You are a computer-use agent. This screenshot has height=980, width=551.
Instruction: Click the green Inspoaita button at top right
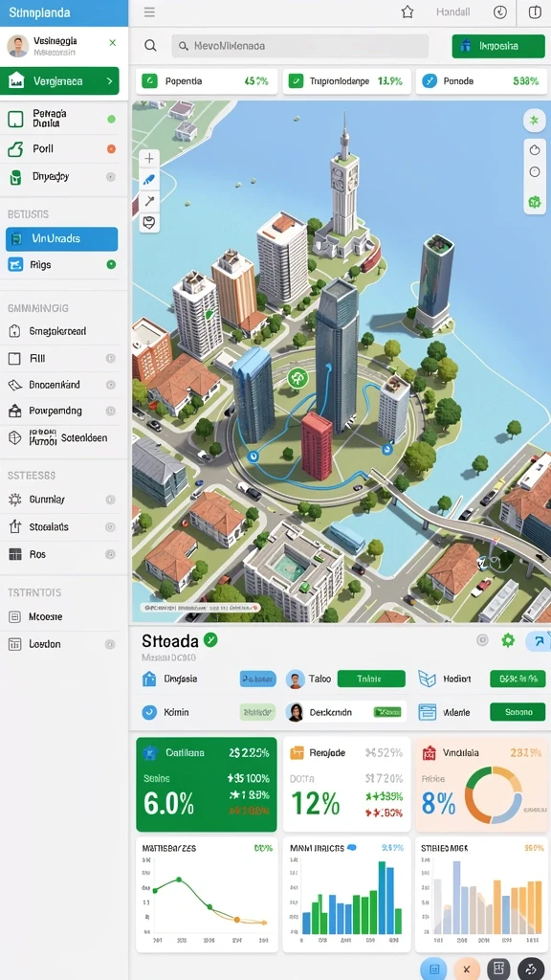point(498,46)
